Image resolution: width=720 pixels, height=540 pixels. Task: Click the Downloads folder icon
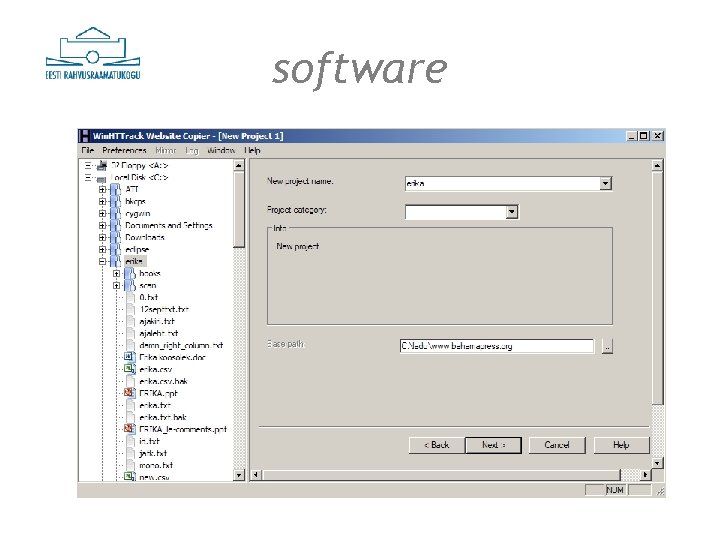pos(116,237)
